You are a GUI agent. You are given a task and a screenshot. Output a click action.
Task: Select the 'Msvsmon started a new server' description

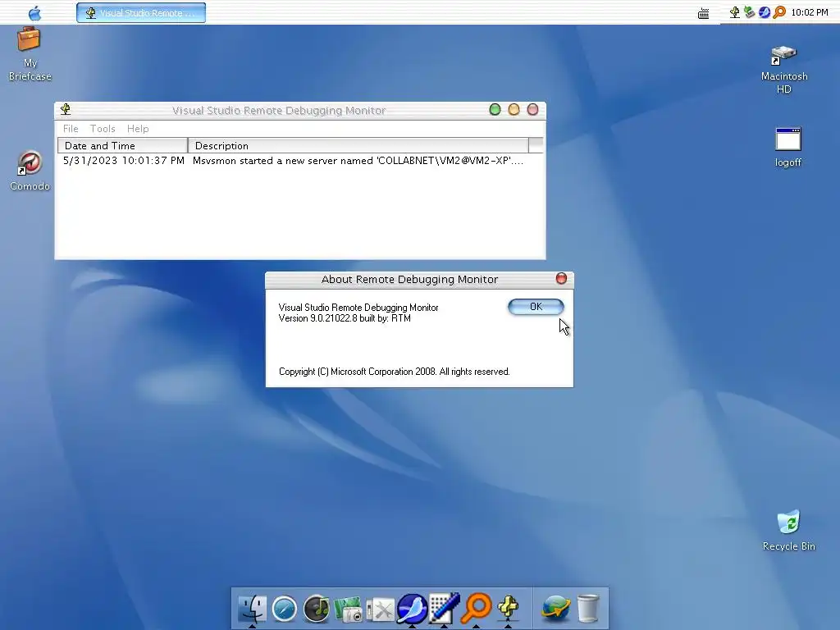point(358,161)
